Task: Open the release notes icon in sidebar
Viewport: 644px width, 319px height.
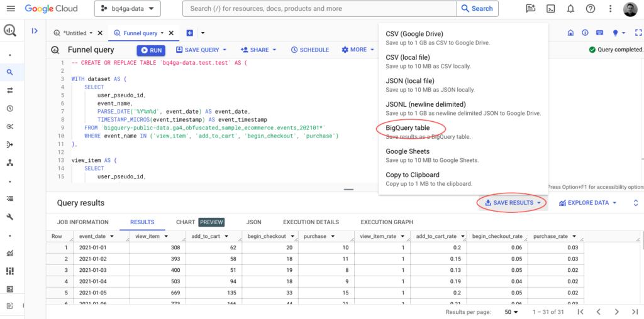Action: (x=10, y=306)
